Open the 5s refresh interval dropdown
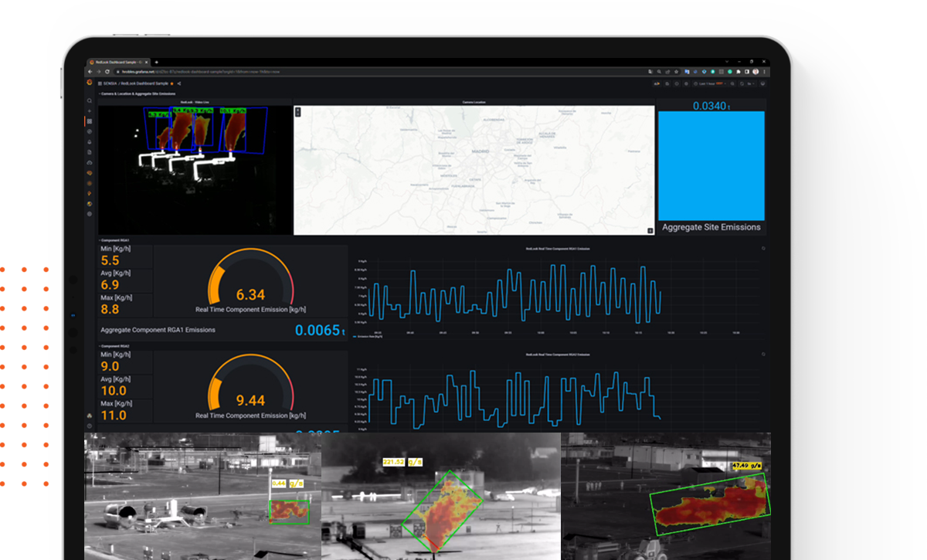This screenshot has height=560, width=927. 750,83
